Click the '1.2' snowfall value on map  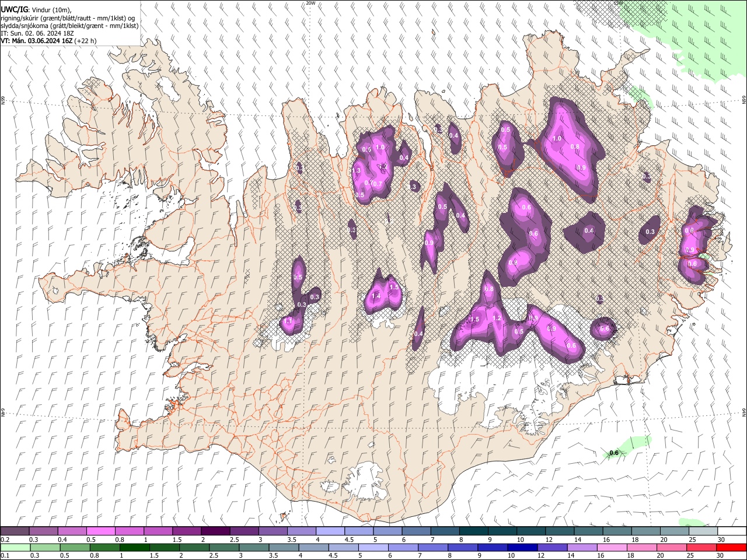pos(497,318)
